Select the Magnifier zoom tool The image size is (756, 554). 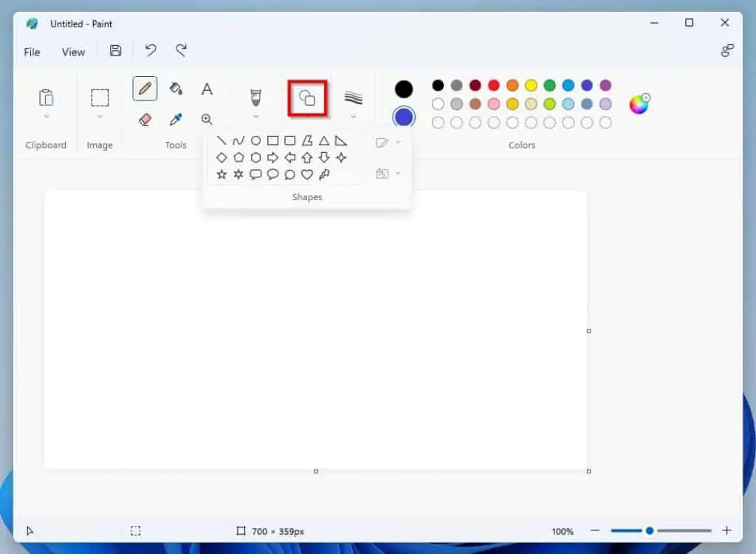[x=207, y=119]
